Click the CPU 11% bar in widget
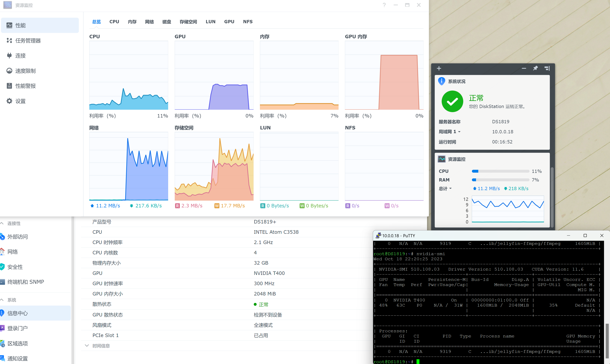 point(500,171)
